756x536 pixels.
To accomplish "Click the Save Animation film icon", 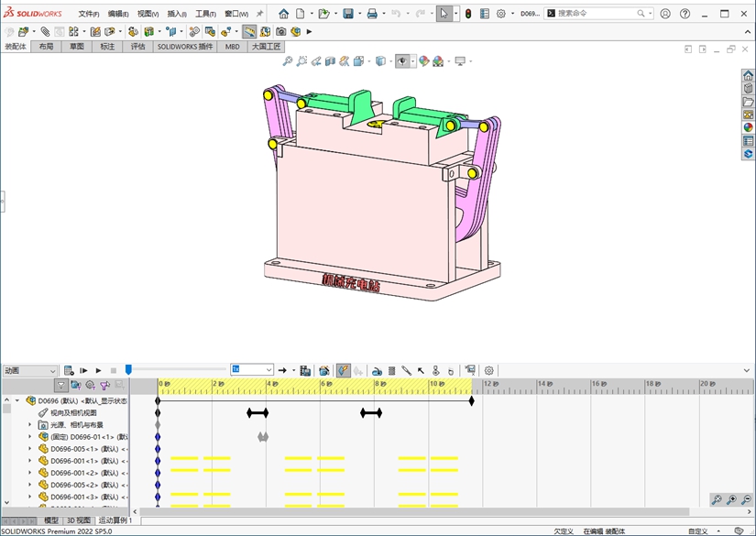I will tap(305, 370).
